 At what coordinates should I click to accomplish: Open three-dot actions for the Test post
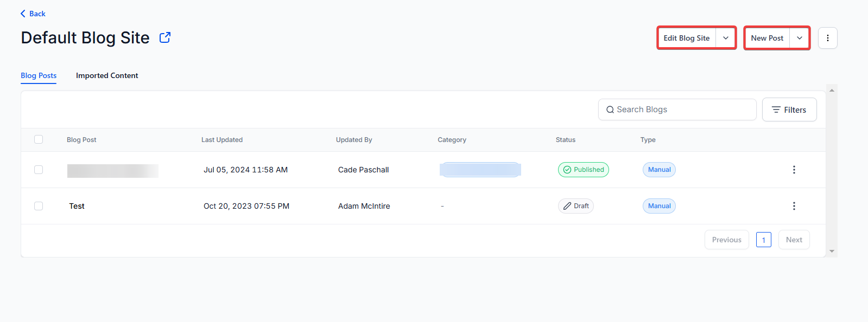click(x=794, y=206)
